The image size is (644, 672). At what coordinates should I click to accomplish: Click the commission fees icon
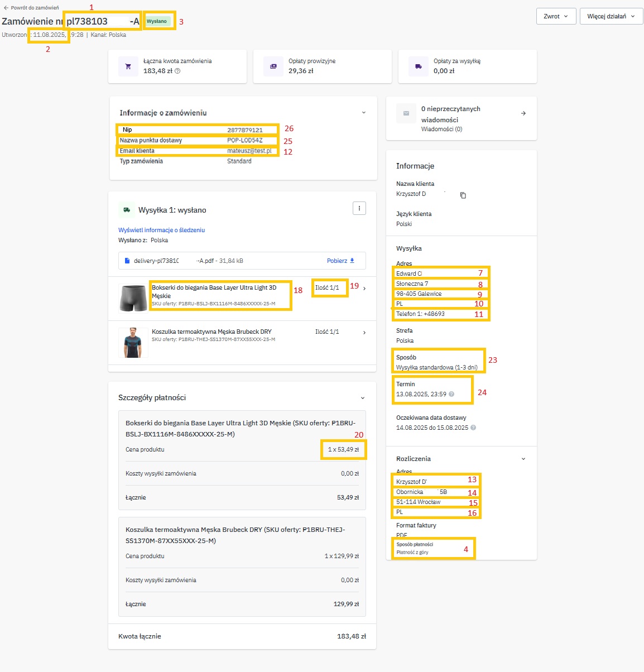273,66
